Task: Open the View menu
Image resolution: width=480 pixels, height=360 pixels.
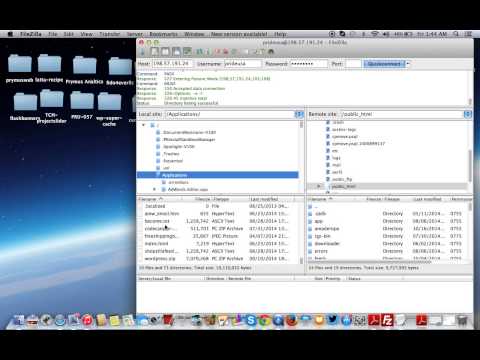Action: 86,34
